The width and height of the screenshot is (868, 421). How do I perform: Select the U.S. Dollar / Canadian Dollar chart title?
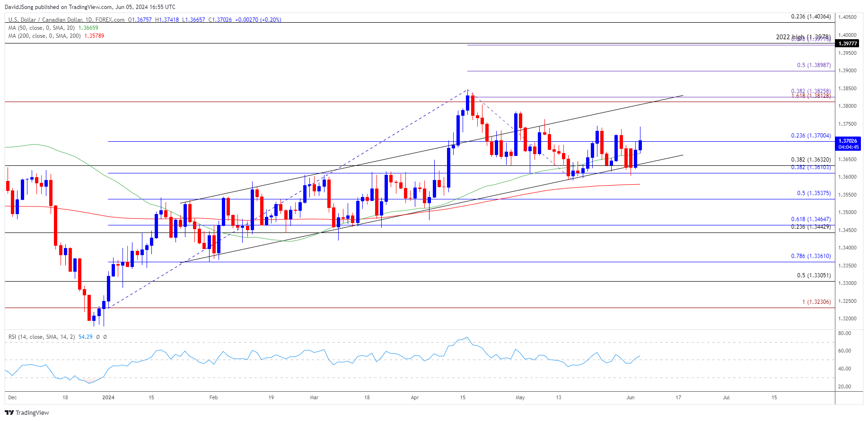(67, 20)
